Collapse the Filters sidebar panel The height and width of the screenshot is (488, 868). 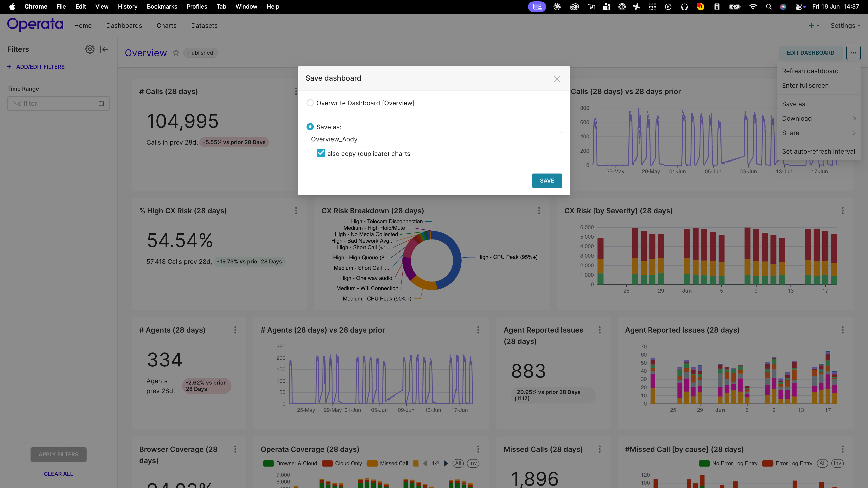pos(104,49)
